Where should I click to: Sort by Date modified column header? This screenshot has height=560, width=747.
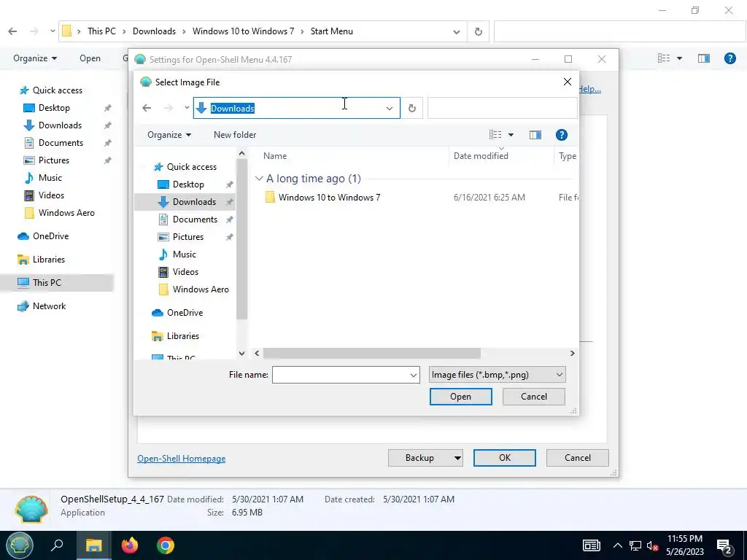[x=481, y=156]
